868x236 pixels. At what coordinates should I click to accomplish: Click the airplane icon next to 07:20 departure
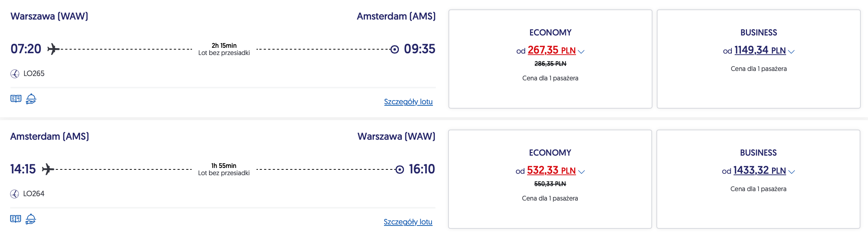[53, 49]
